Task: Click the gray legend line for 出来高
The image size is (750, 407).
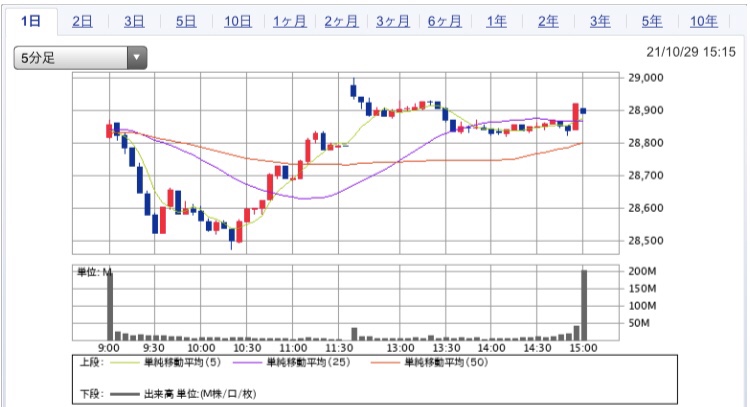Action: (124, 395)
